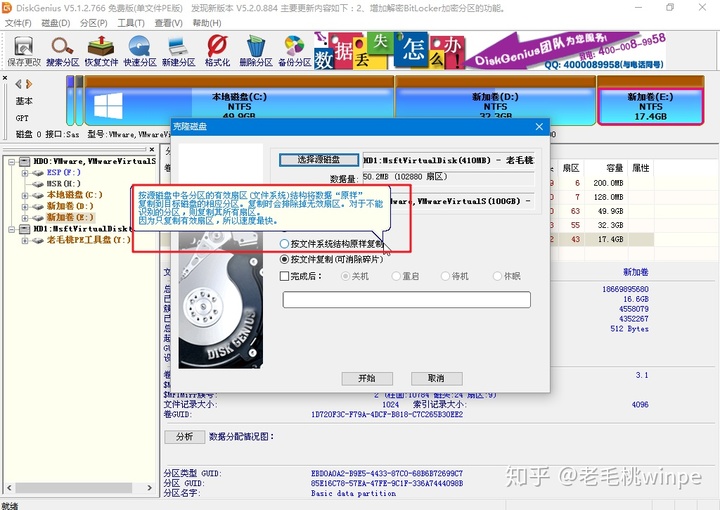Click the 32.3GB capacity table cell
The height and width of the screenshot is (510, 720).
[x=610, y=225]
